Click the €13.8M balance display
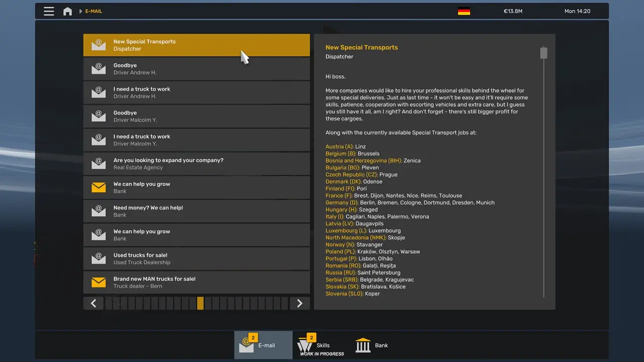The height and width of the screenshot is (362, 644). tap(513, 11)
